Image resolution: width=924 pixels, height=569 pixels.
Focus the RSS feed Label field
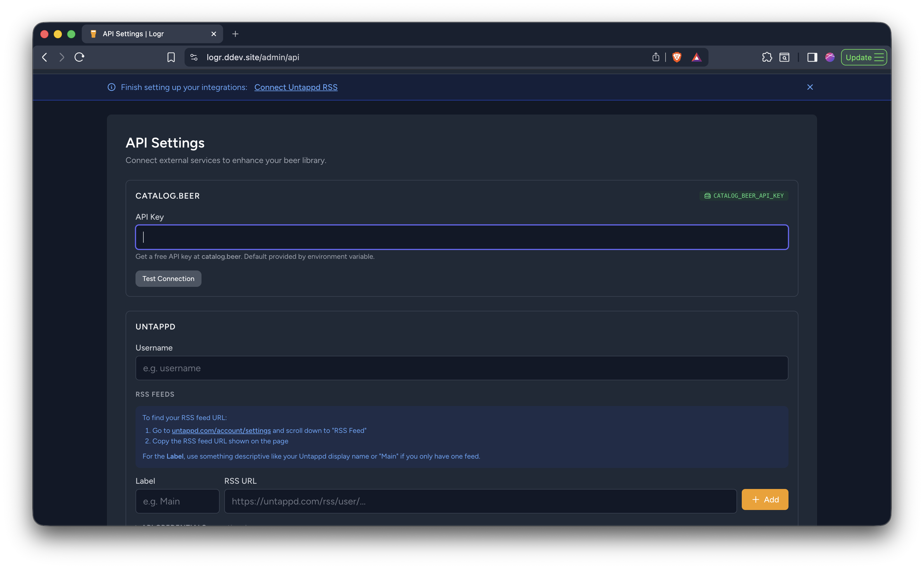click(177, 501)
